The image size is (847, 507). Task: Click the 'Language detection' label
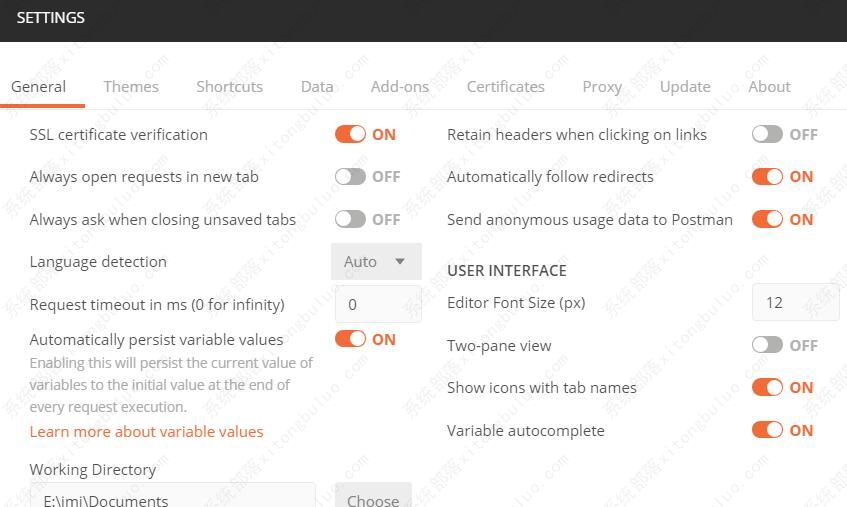coord(98,262)
